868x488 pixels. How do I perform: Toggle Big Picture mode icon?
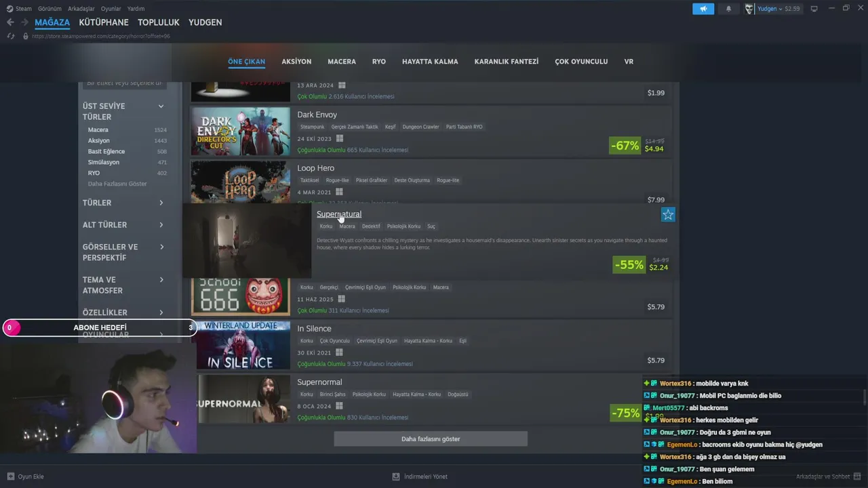coord(814,9)
